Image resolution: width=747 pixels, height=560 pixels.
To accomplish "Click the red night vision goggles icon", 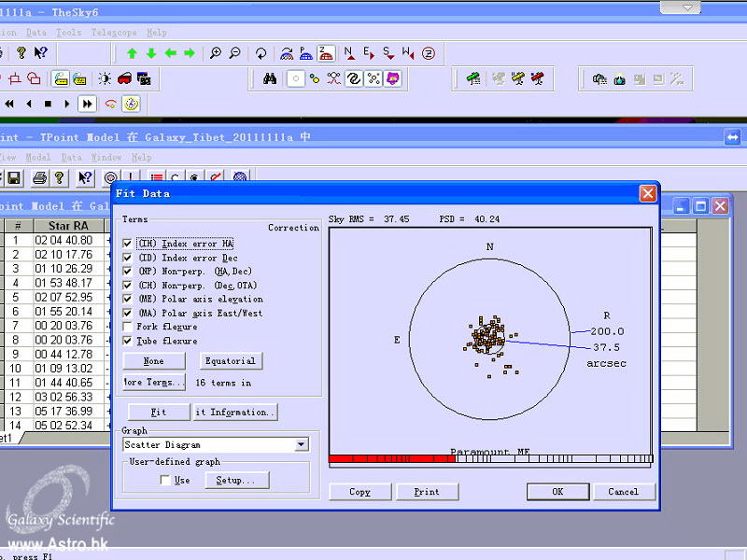I will [x=124, y=79].
